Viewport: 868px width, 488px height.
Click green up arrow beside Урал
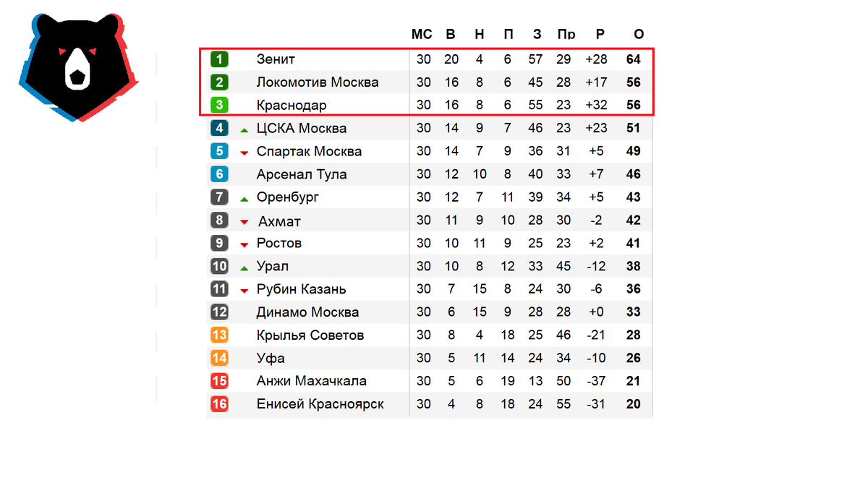pyautogui.click(x=244, y=267)
